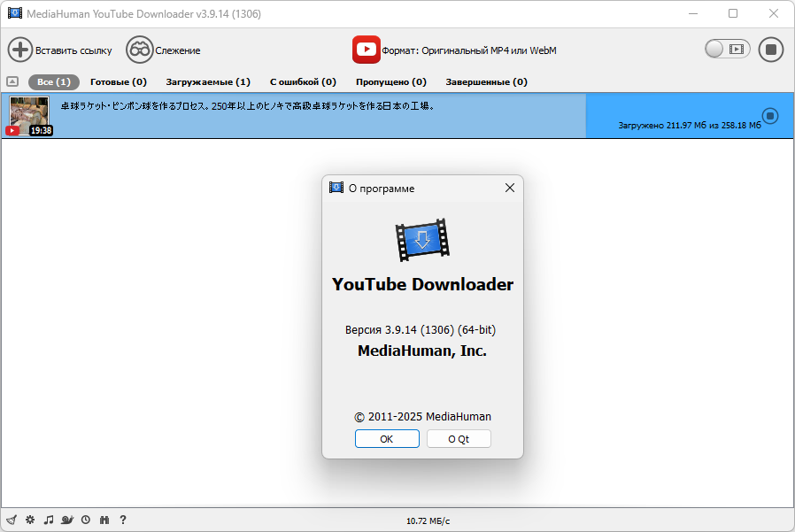Click the Вставить ссылку plus icon
Image resolution: width=795 pixels, height=532 pixels.
coord(20,50)
